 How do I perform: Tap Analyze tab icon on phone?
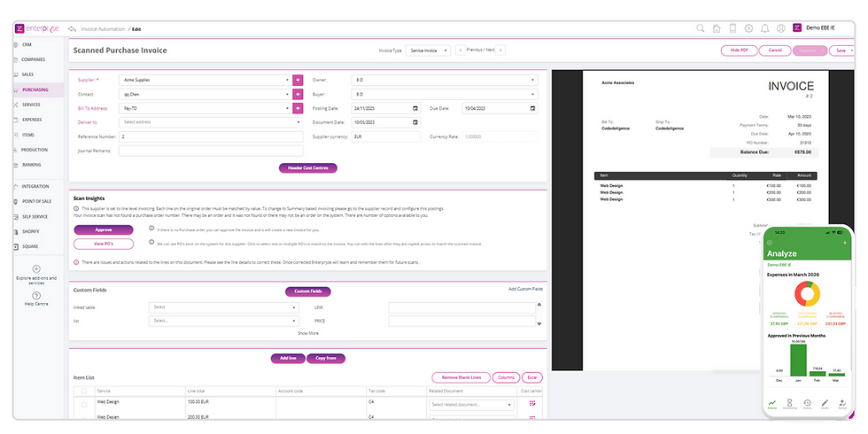[772, 404]
